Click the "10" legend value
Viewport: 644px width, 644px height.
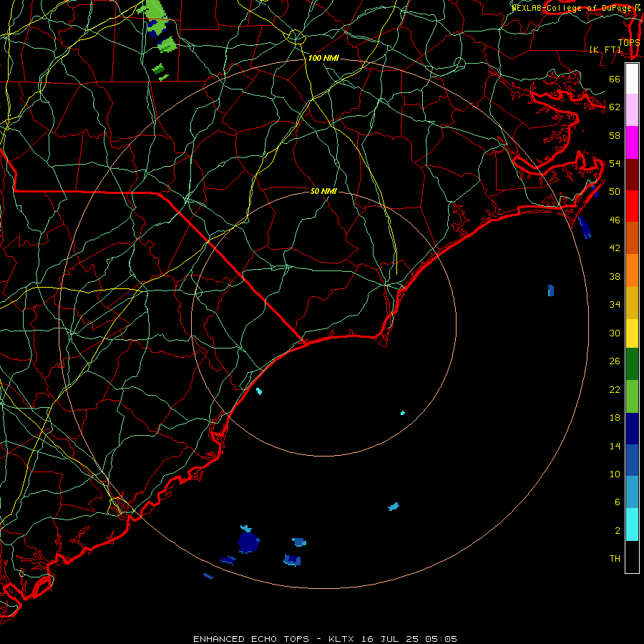615,474
